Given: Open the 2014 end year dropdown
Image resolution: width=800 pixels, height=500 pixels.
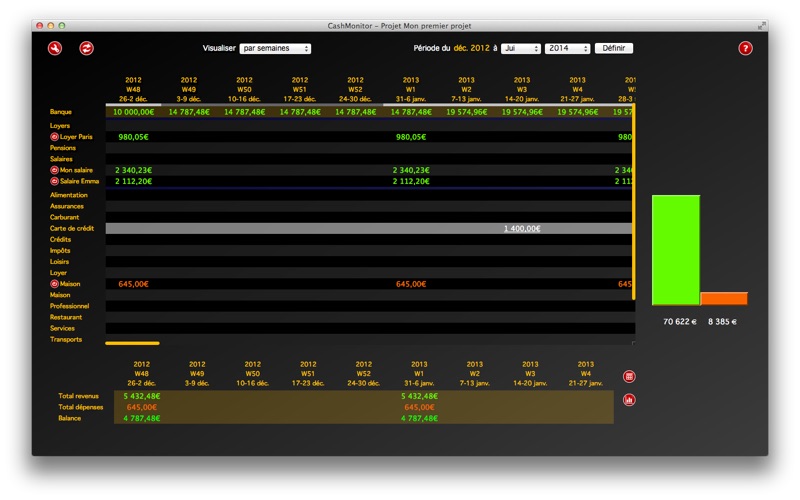Looking at the screenshot, I should point(567,48).
